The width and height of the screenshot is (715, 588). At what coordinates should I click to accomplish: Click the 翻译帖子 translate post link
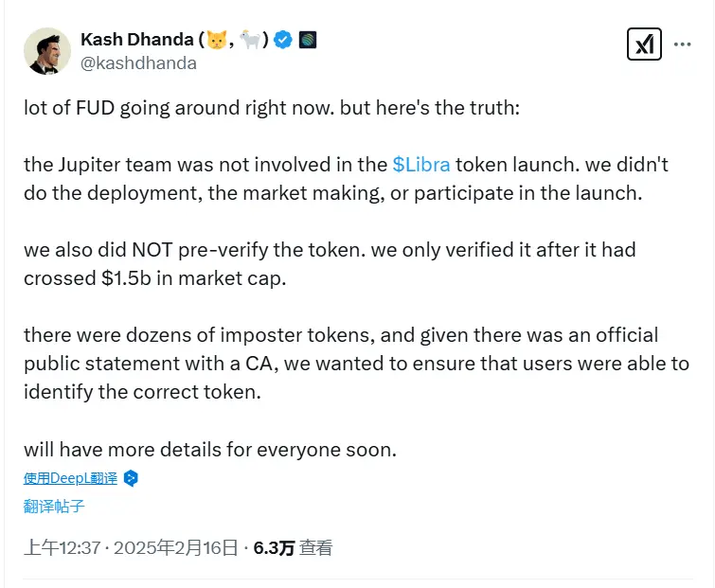54,507
